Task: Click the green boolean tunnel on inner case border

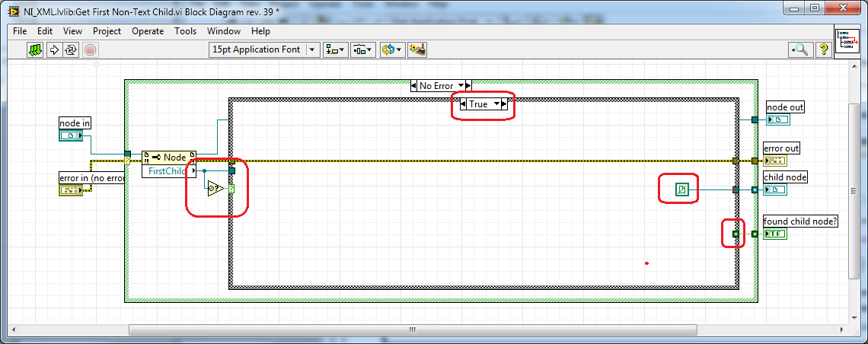Action: click(736, 234)
